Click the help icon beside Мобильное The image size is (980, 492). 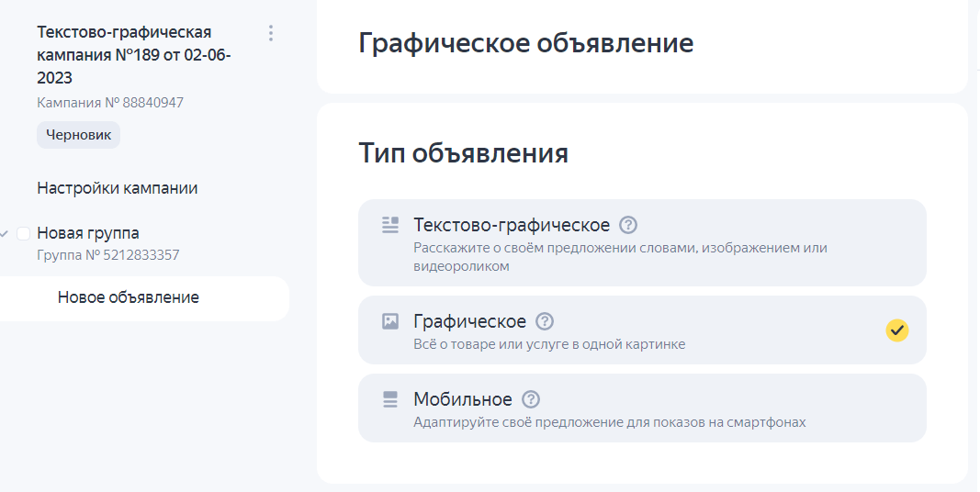click(x=531, y=399)
